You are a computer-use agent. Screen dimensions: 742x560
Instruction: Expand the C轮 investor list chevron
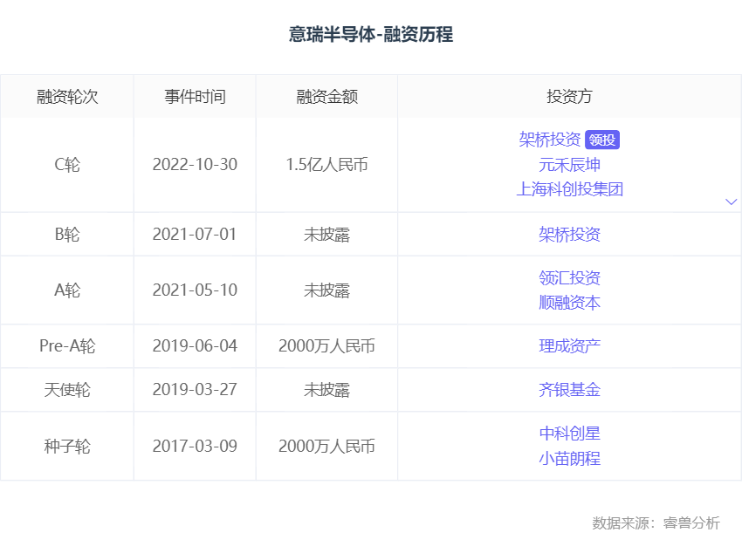point(731,202)
